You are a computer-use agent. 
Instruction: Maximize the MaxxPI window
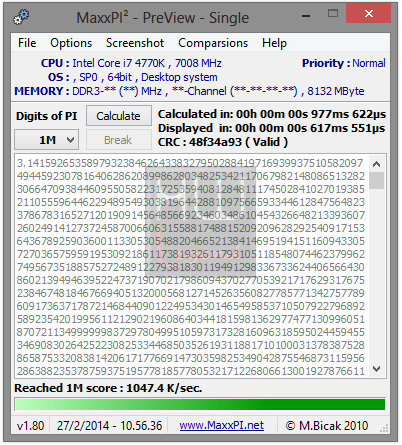pos(333,14)
